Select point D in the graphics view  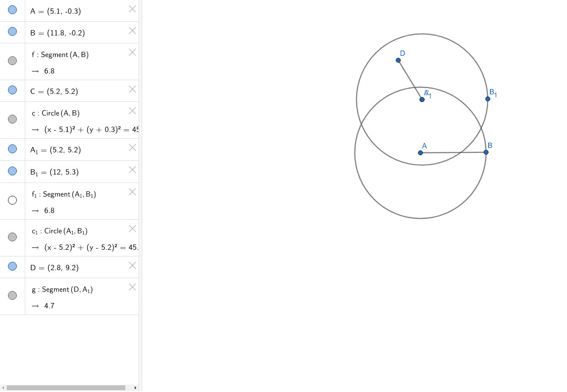pos(398,60)
